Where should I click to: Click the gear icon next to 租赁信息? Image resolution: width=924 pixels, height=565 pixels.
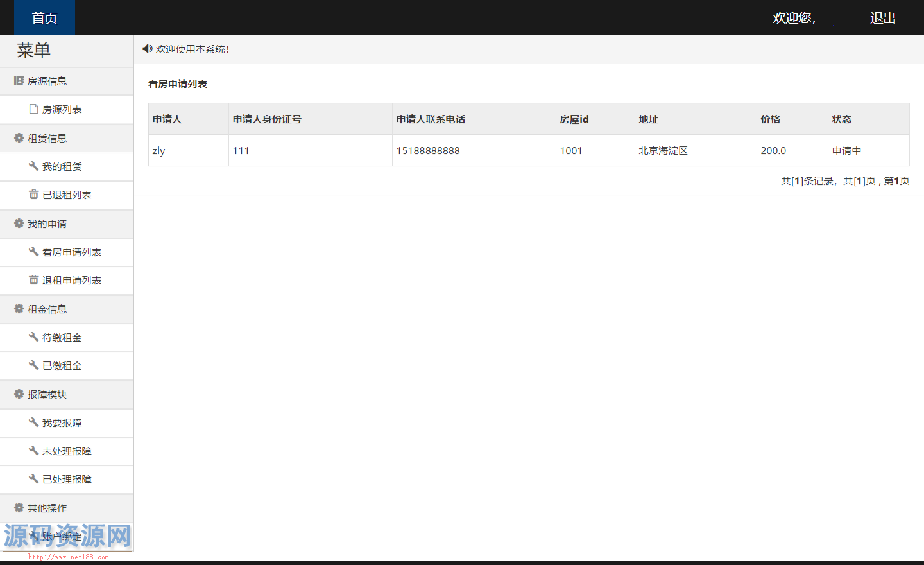19,138
